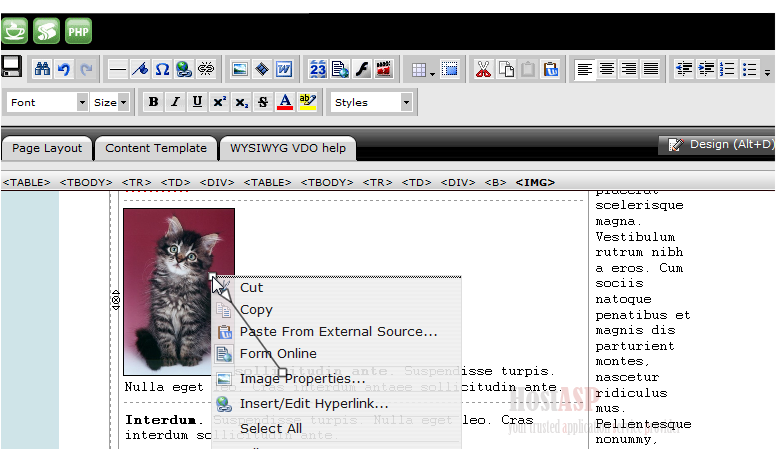The height and width of the screenshot is (450, 776).
Task: Click the Save floppy disk icon
Action: [11, 66]
